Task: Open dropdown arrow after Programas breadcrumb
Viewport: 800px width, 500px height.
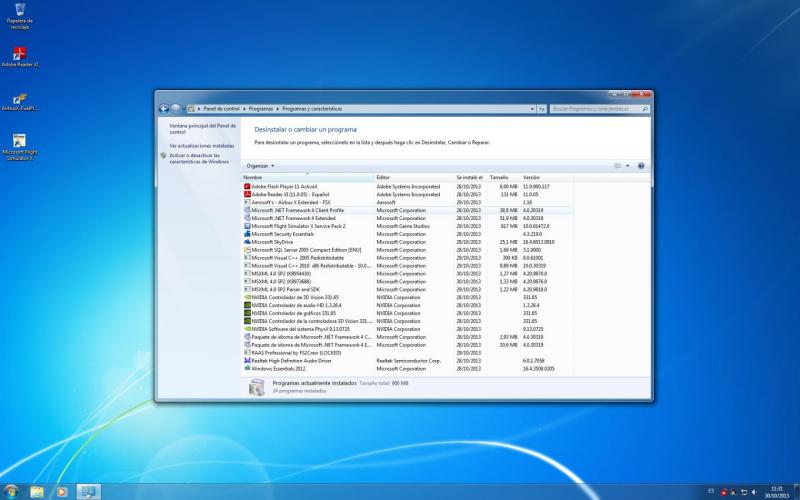Action: click(278, 109)
